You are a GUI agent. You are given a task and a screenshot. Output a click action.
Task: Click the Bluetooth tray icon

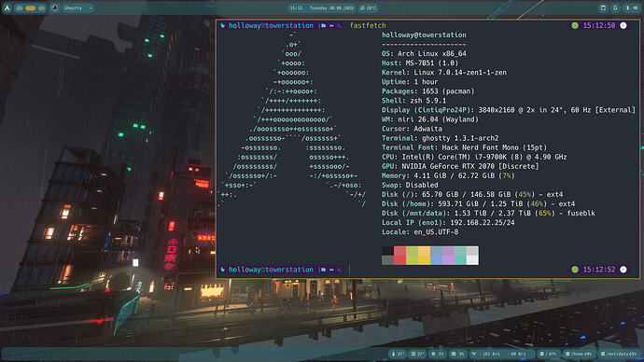tap(627, 7)
